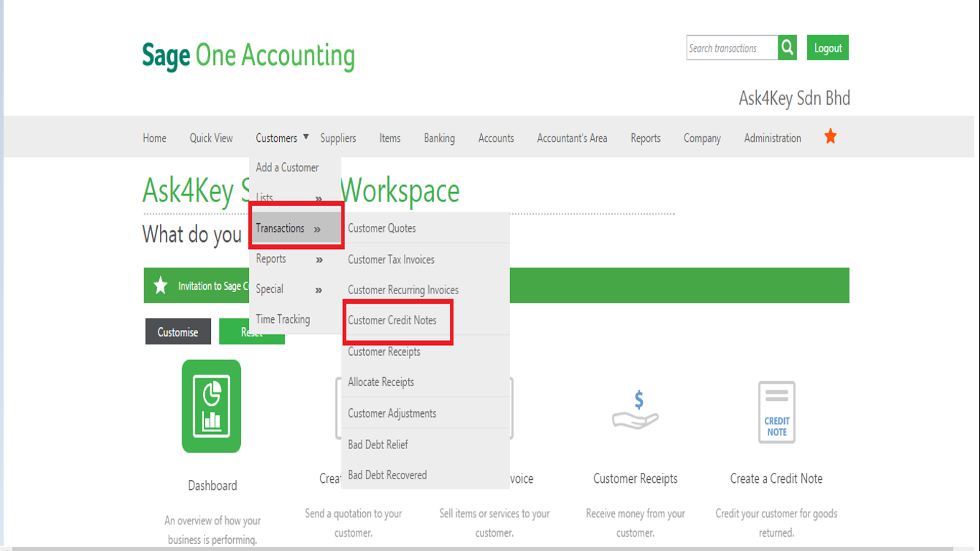Click the Customer Receipts hand-and-dollar icon
Viewport: 980px width, 551px height.
(635, 410)
